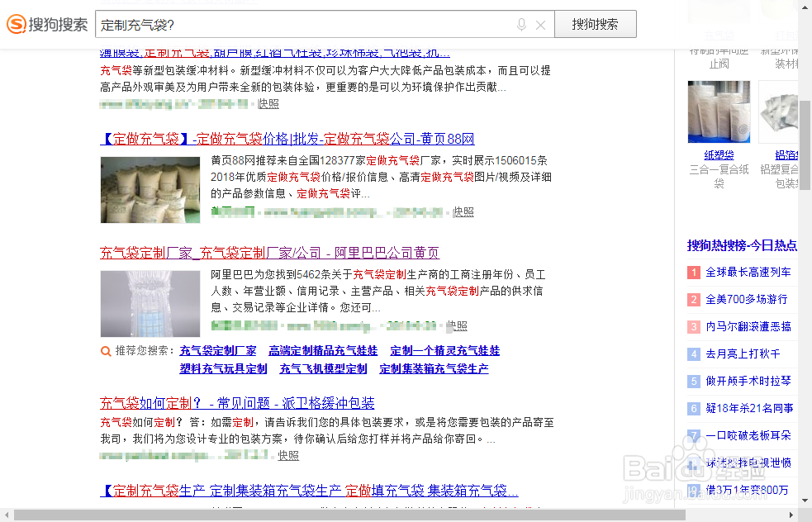
Task: Click the rank 2 badge in hot list
Action: (693, 300)
